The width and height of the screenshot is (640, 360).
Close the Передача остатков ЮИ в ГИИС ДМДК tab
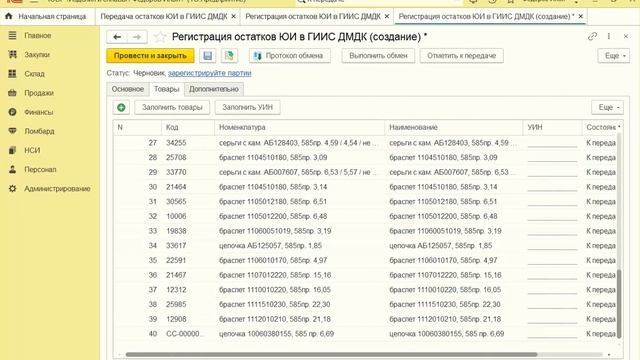pos(233,16)
